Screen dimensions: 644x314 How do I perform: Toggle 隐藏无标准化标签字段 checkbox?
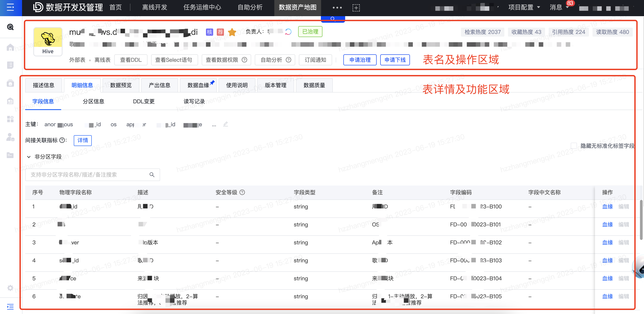pyautogui.click(x=574, y=146)
